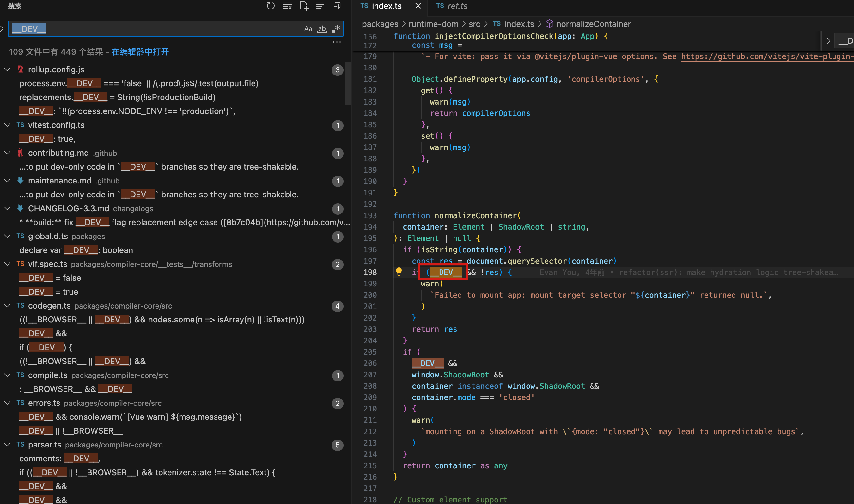Click the search results scrollbar
Image resolution: width=854 pixels, height=504 pixels.
coord(348,84)
